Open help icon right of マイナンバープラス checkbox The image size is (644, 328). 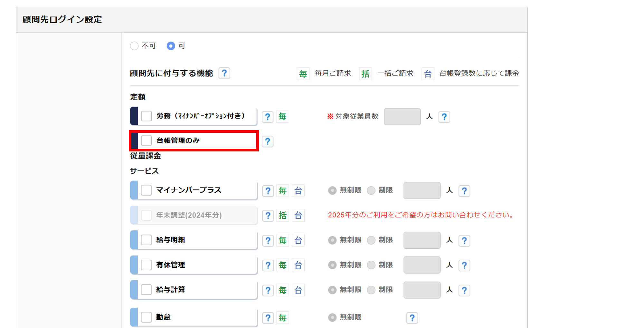point(268,191)
